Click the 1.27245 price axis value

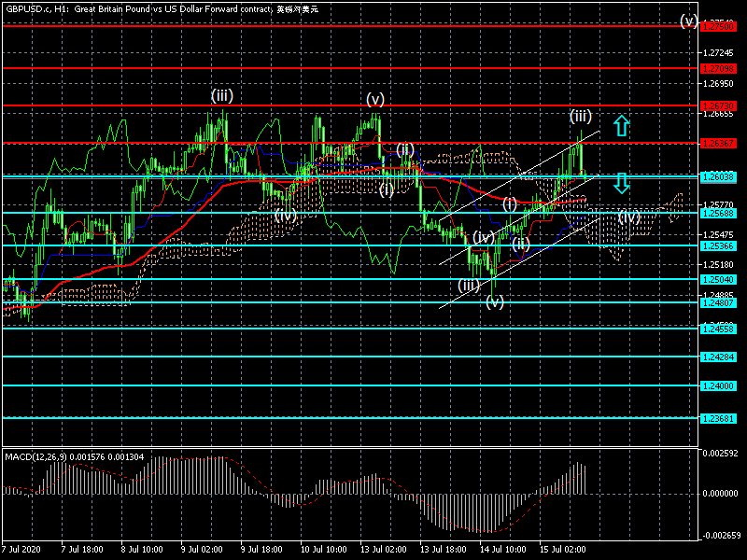(718, 52)
